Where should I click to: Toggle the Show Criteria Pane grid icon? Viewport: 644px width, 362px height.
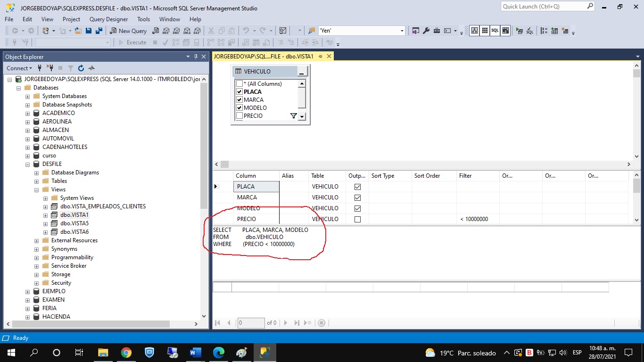(x=485, y=31)
